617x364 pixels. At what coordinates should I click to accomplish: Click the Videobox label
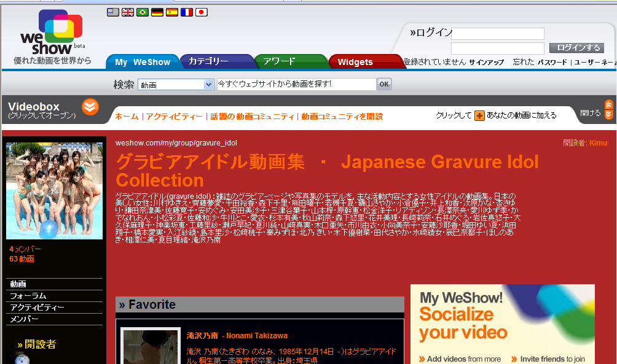[x=34, y=107]
